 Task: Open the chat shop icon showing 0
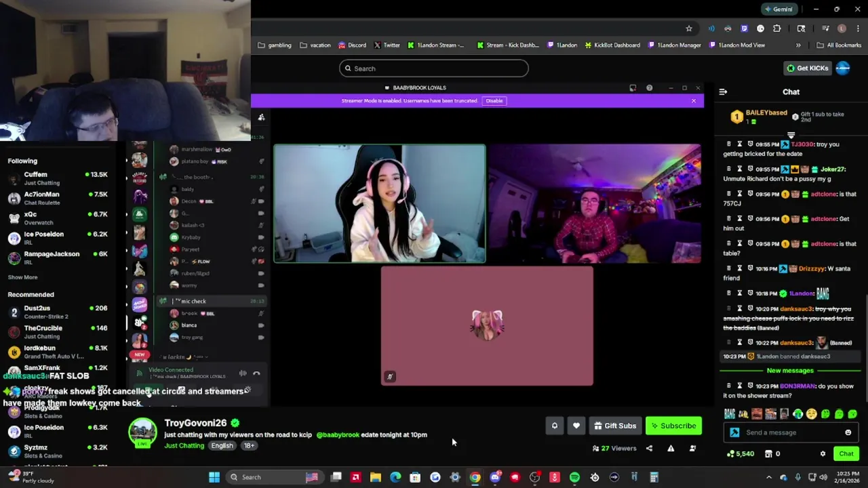[772, 453]
